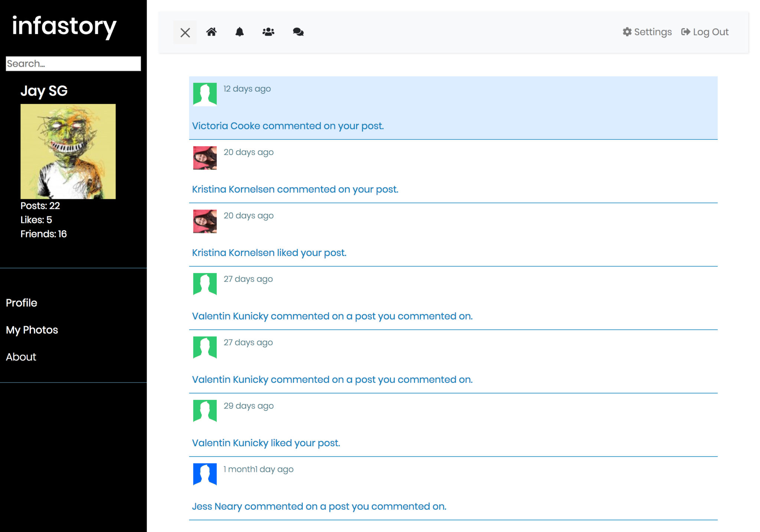The width and height of the screenshot is (760, 532).
Task: Open Jess Neary commented notification link
Action: (319, 506)
